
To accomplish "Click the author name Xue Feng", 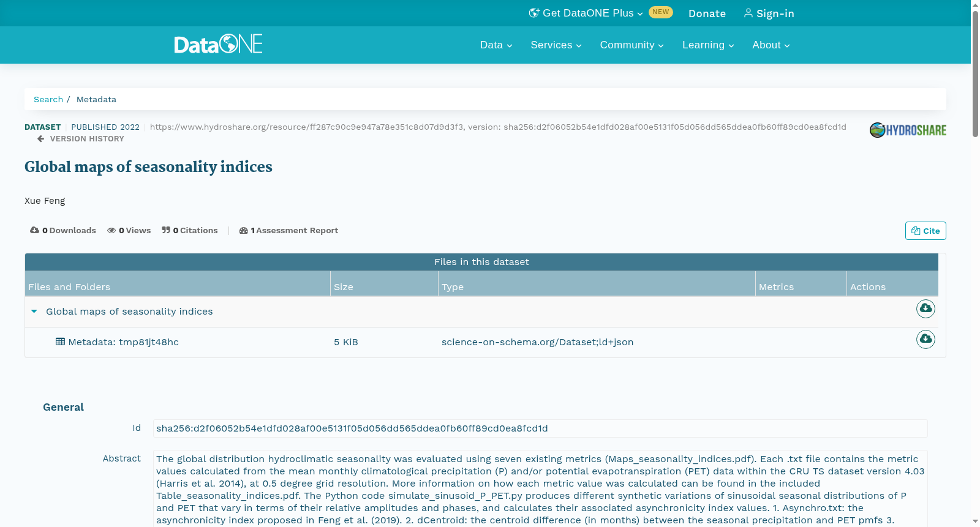I will (45, 201).
